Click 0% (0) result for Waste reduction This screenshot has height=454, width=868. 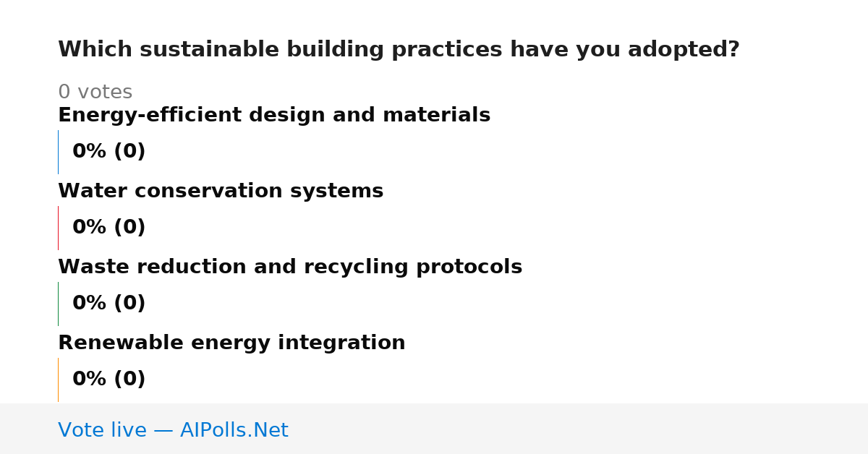pos(109,304)
